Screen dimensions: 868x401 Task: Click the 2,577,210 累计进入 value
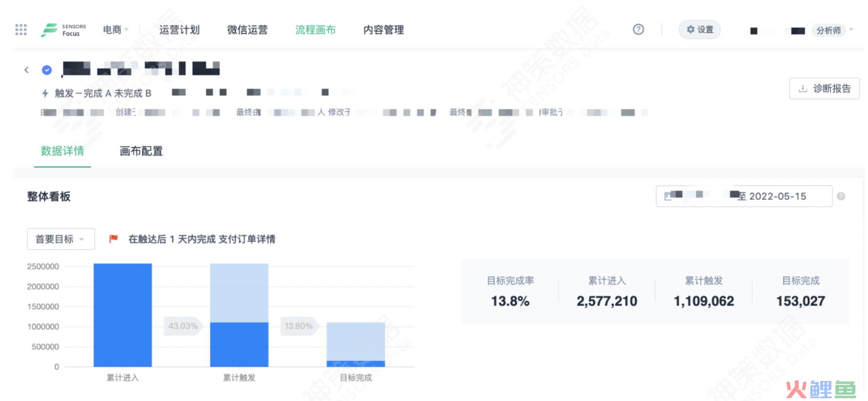tap(607, 301)
